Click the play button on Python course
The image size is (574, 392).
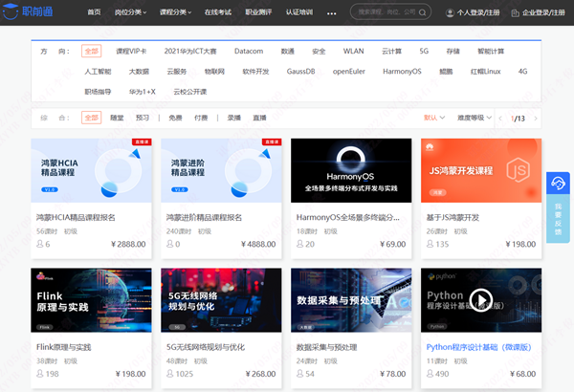[480, 300]
